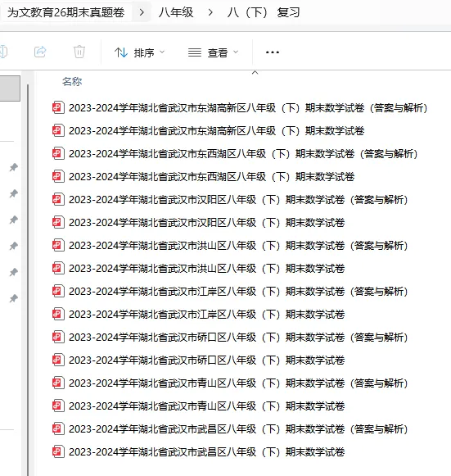
Task: Click the PDF icon of 洪山区 paper without answers
Action: (58, 268)
